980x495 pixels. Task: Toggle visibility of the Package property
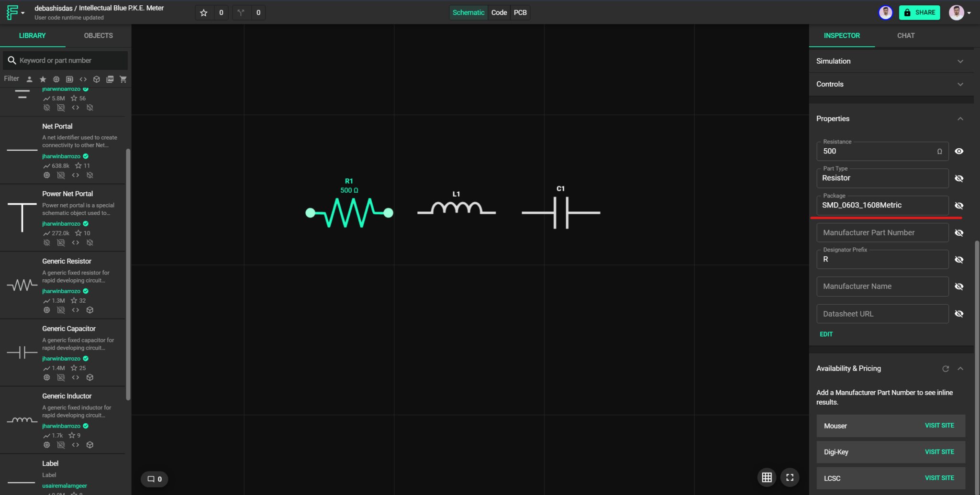point(959,205)
